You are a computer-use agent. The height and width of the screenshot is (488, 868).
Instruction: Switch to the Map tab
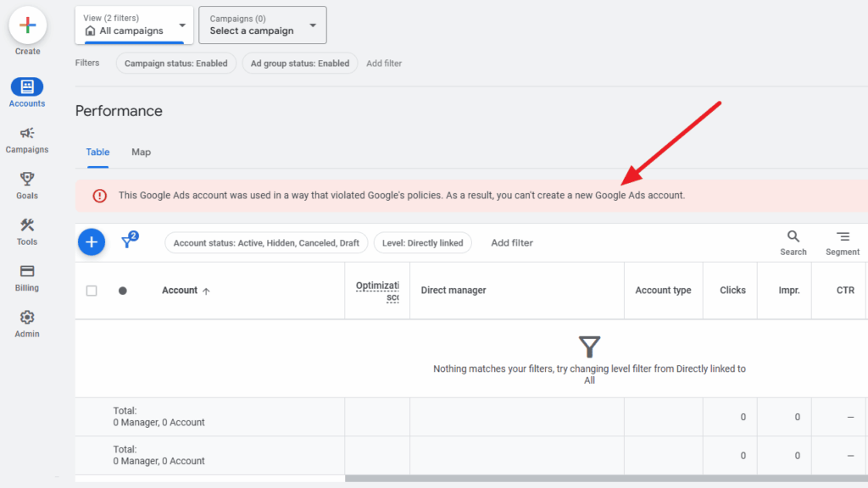141,152
